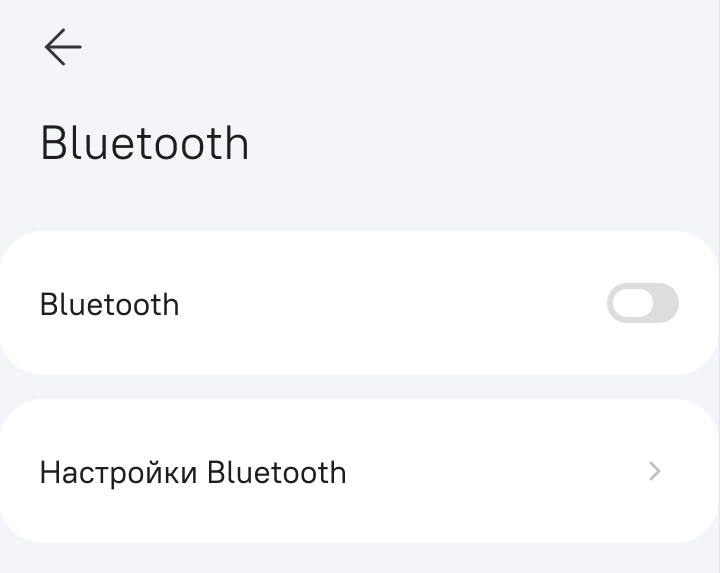The height and width of the screenshot is (573, 720).
Task: Toggle the Bluetooth switch on
Action: pyautogui.click(x=642, y=303)
